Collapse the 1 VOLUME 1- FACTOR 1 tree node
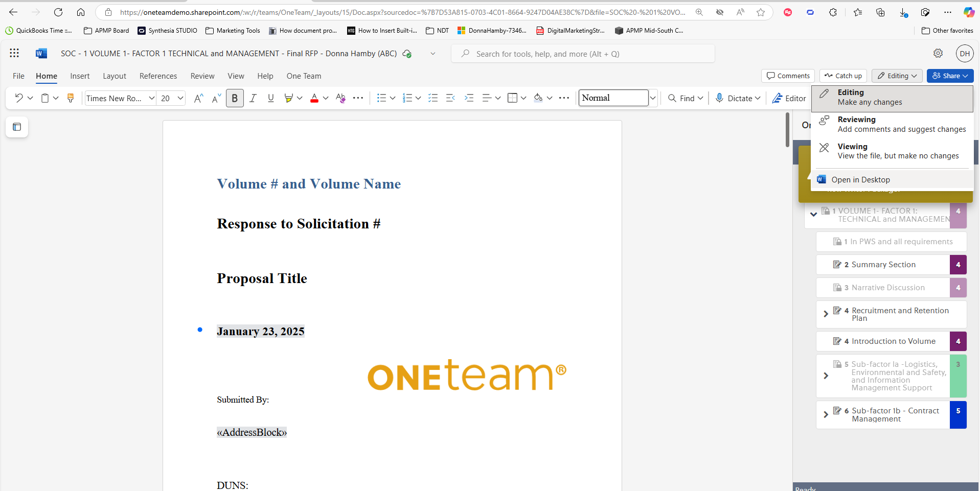Image resolution: width=980 pixels, height=491 pixels. pos(813,214)
